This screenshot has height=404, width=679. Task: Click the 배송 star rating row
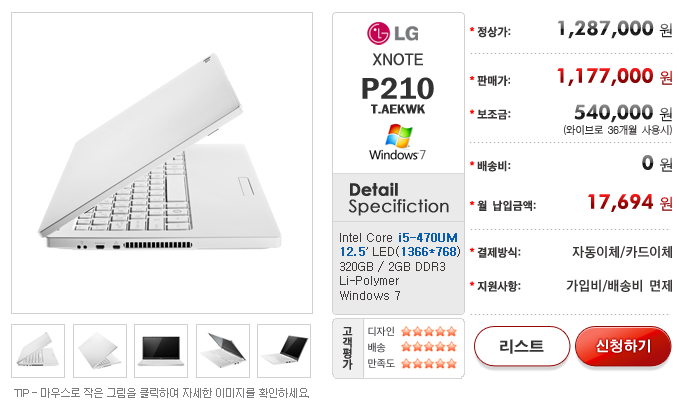412,347
